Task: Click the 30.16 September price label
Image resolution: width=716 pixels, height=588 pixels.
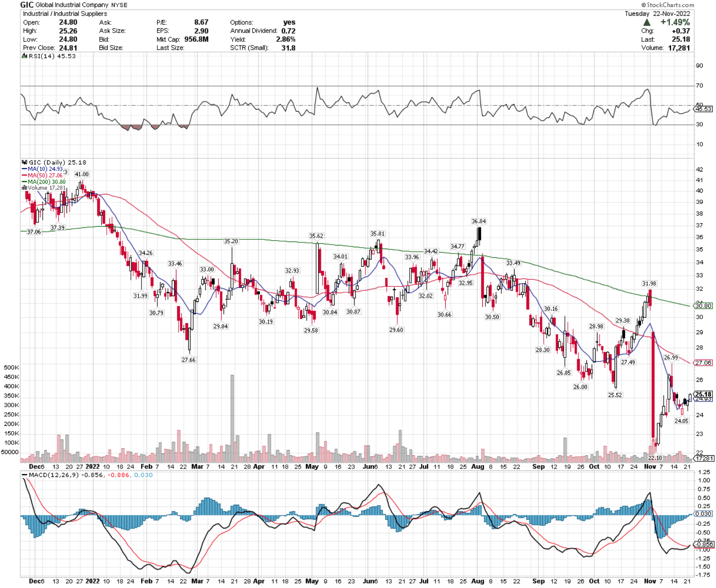Action: point(551,309)
